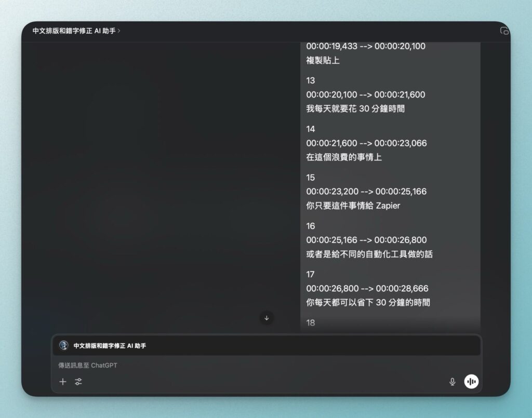The width and height of the screenshot is (532, 418).
Task: Click timestamp 00:00:20,100 --> 00:00:21,600
Action: 365,95
